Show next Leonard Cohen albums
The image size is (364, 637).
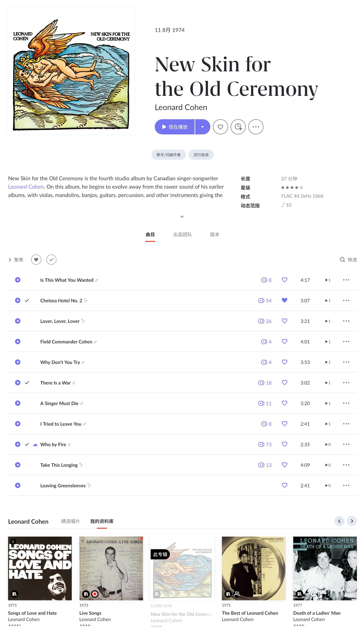pyautogui.click(x=352, y=521)
